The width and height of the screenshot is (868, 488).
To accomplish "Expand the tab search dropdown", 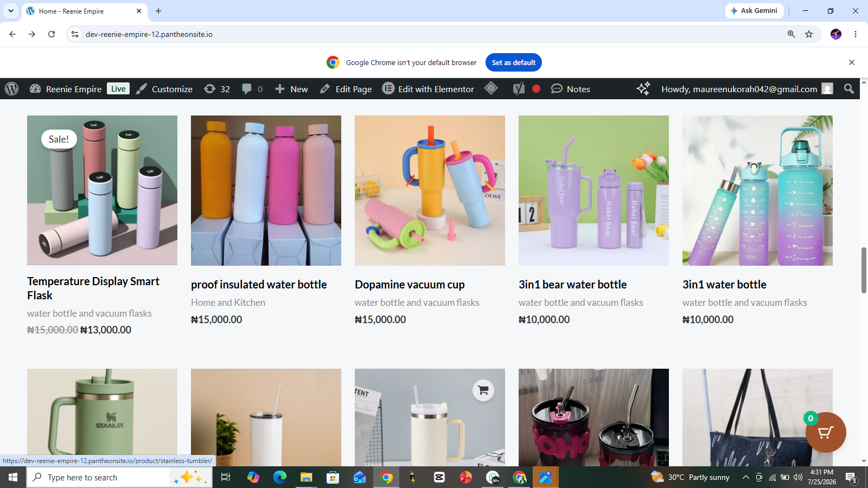I will (x=11, y=11).
